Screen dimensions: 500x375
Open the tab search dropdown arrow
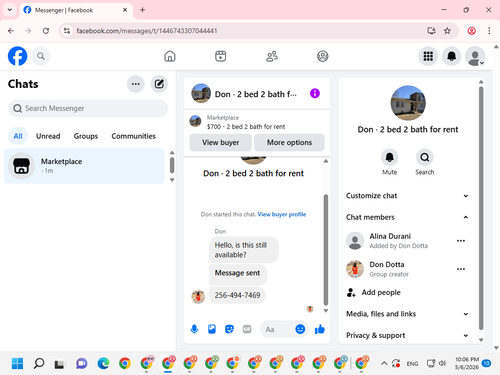click(10, 10)
